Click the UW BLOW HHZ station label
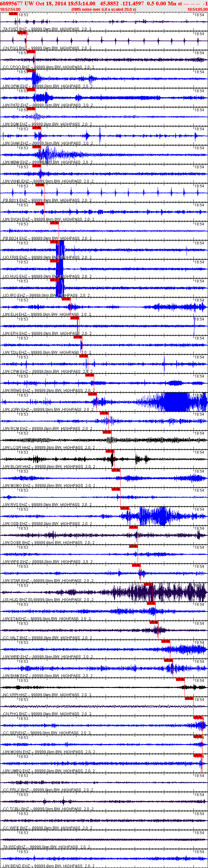Image resolution: width=208 pixels, height=868 pixels. (17, 467)
